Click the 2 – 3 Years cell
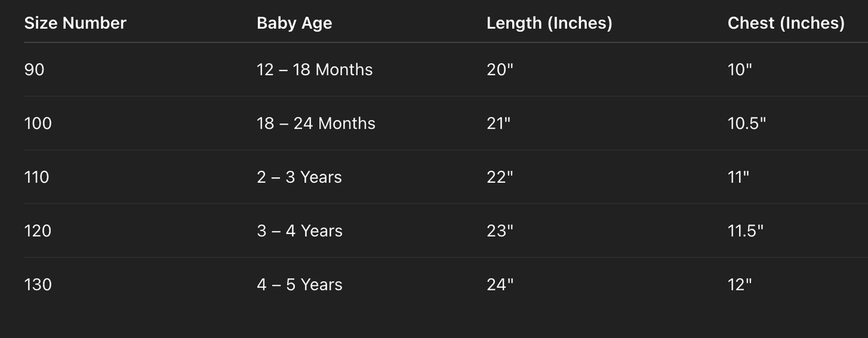Screen dimensions: 868x338 pyautogui.click(x=299, y=177)
